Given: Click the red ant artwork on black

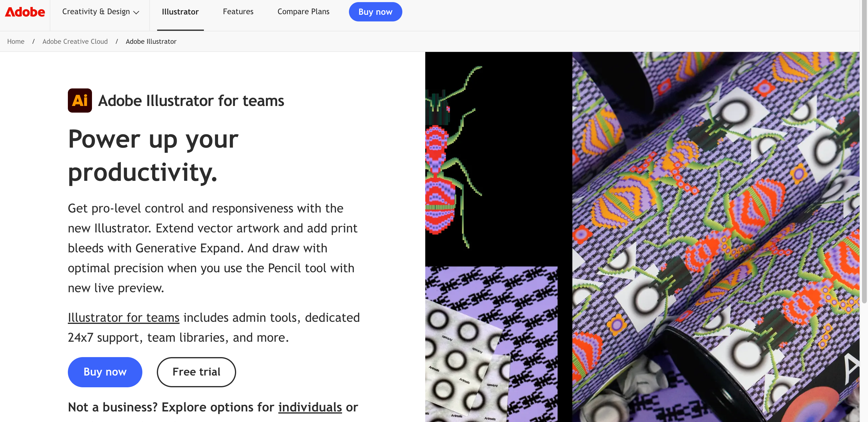Looking at the screenshot, I should [498, 158].
